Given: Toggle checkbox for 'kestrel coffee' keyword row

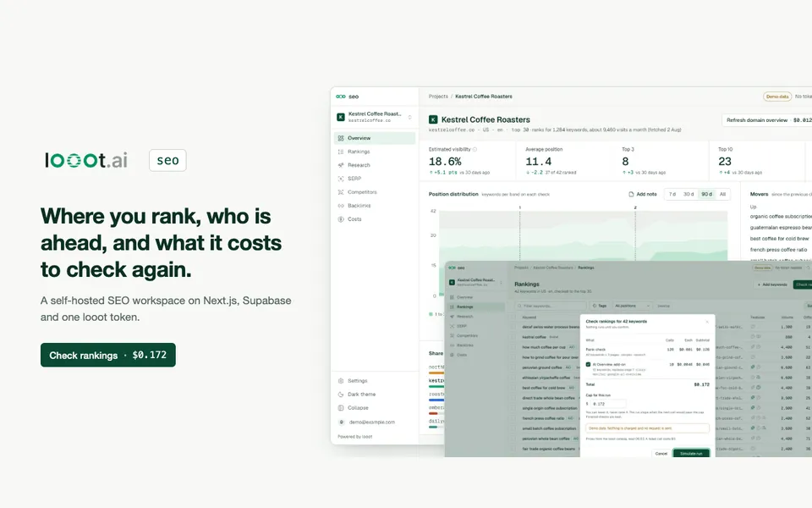Looking at the screenshot, I should click(x=514, y=337).
